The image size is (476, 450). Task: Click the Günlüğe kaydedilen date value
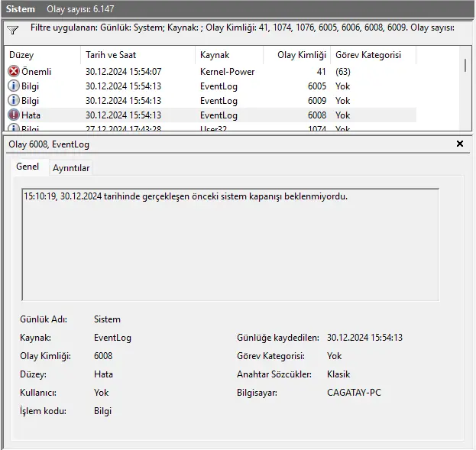(364, 338)
